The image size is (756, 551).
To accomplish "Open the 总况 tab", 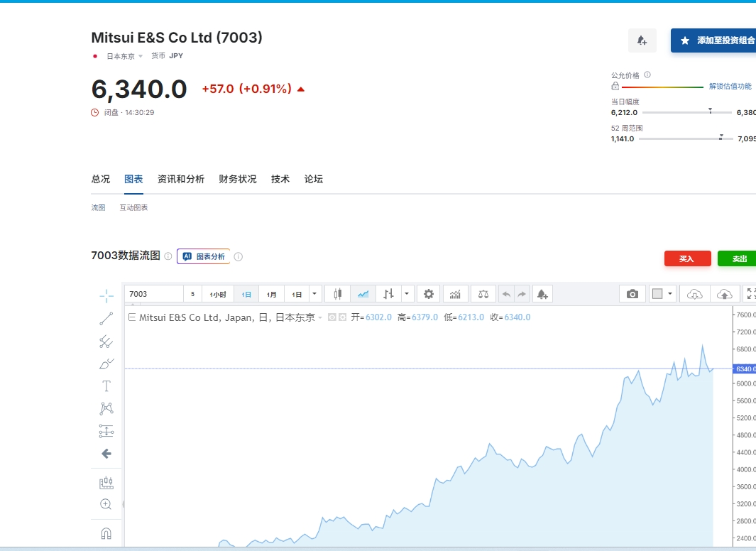I will (101, 180).
